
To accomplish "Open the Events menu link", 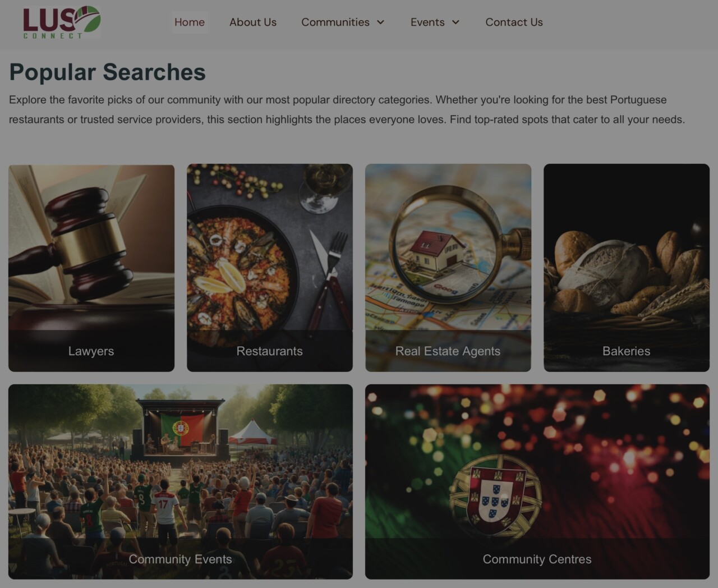I will [x=427, y=22].
